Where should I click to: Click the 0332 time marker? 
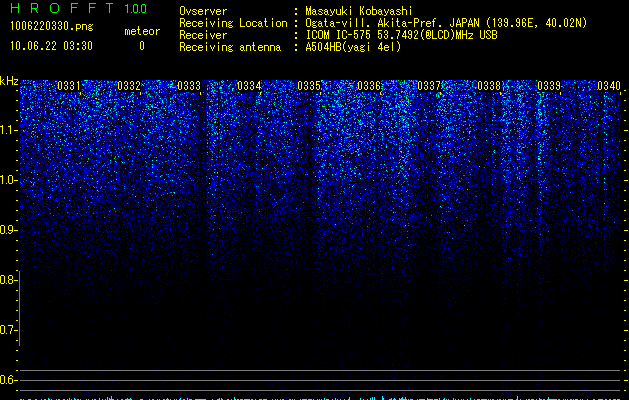click(129, 86)
